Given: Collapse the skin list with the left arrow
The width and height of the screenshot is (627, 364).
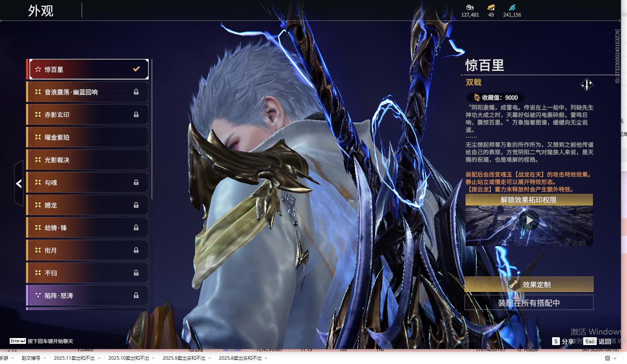Looking at the screenshot, I should click(x=19, y=183).
